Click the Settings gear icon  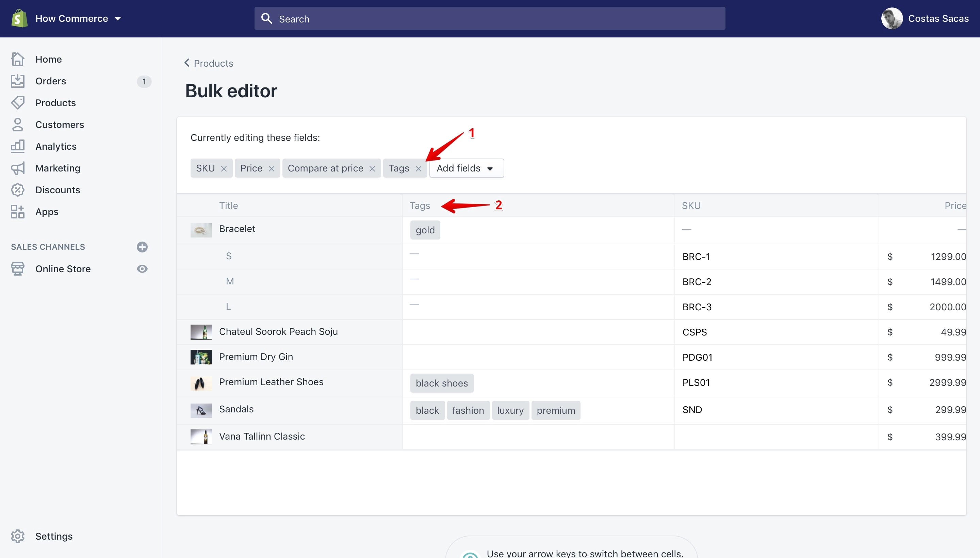18,536
